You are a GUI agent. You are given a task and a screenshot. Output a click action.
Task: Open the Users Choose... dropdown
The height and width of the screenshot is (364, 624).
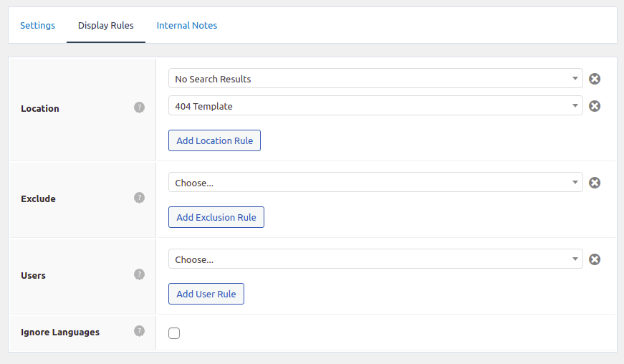pos(375,259)
